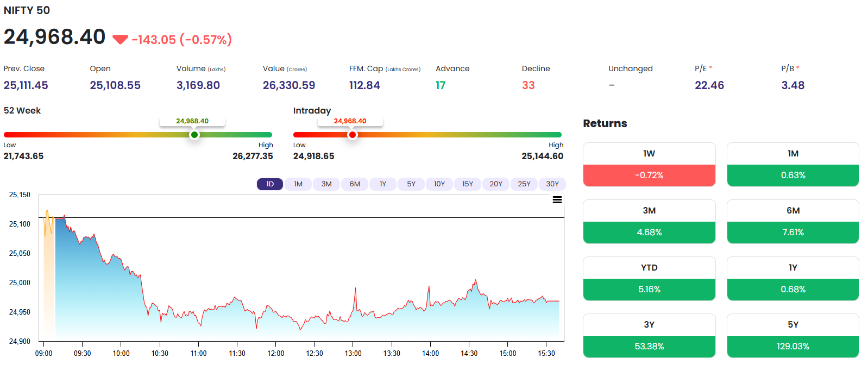The image size is (868, 370).
Task: Click the 12:00 x-axis time label
Action: (276, 353)
